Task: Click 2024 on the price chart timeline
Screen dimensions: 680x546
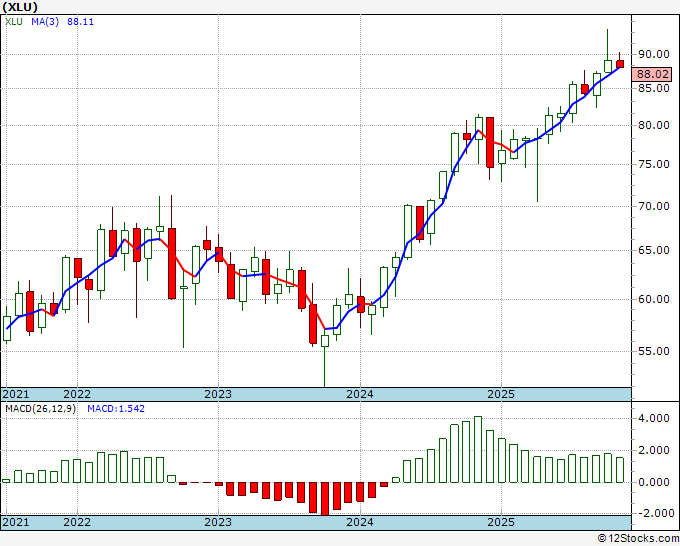Action: pos(360,394)
